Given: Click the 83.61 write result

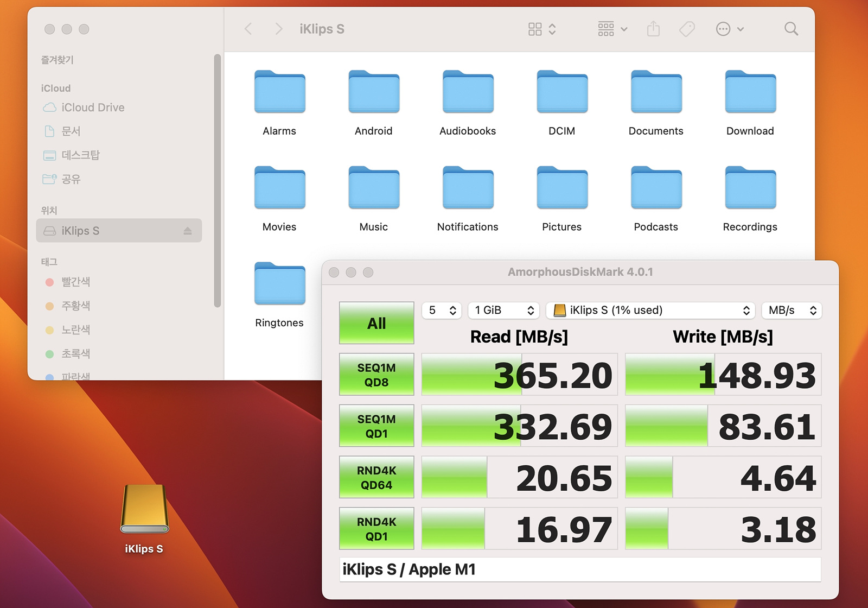Looking at the screenshot, I should (x=723, y=426).
